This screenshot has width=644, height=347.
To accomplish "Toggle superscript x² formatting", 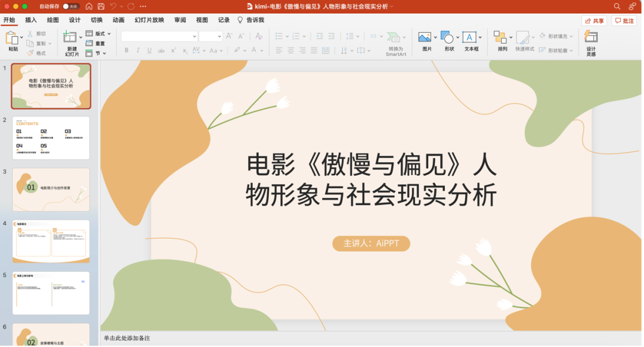I will pos(174,50).
